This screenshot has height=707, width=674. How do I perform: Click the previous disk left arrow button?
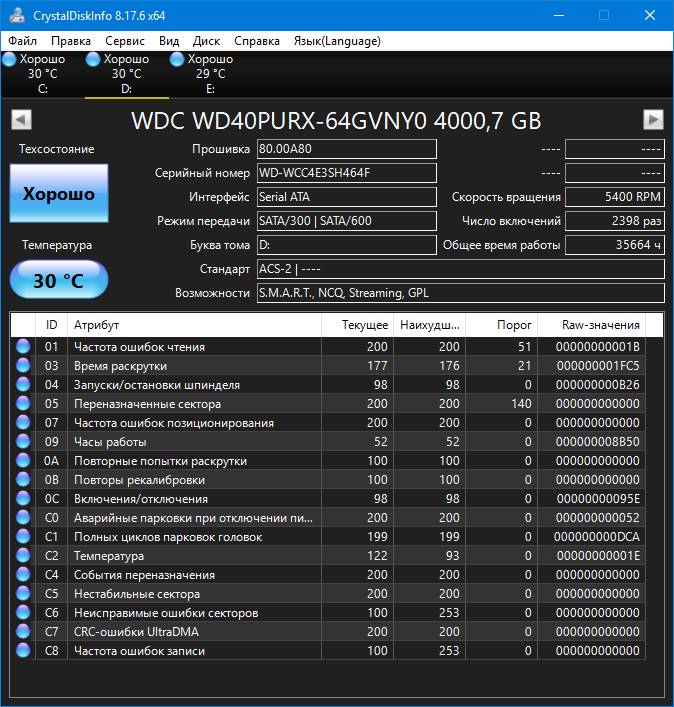(20, 120)
